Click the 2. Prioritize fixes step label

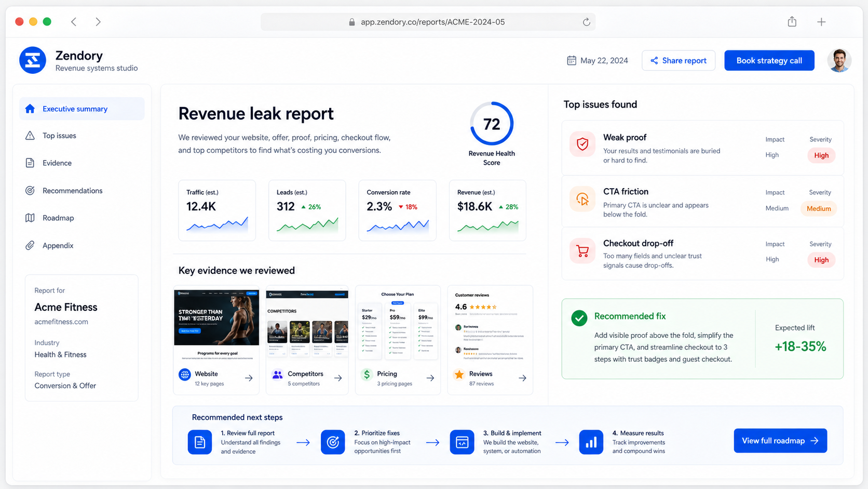click(x=377, y=433)
